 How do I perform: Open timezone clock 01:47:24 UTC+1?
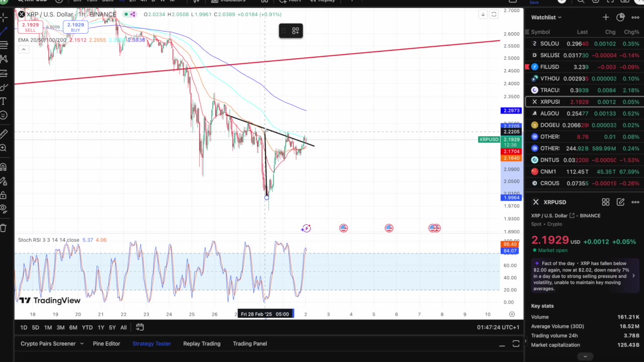tap(498, 327)
